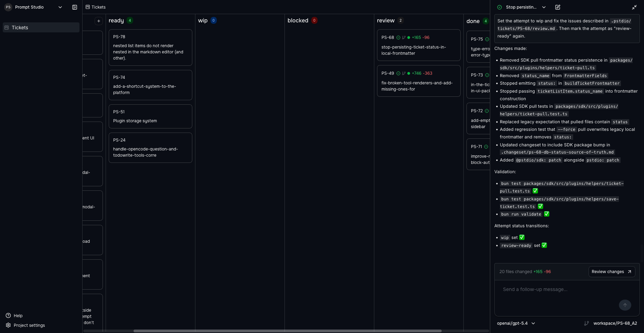Click the Review changes button

(612, 271)
